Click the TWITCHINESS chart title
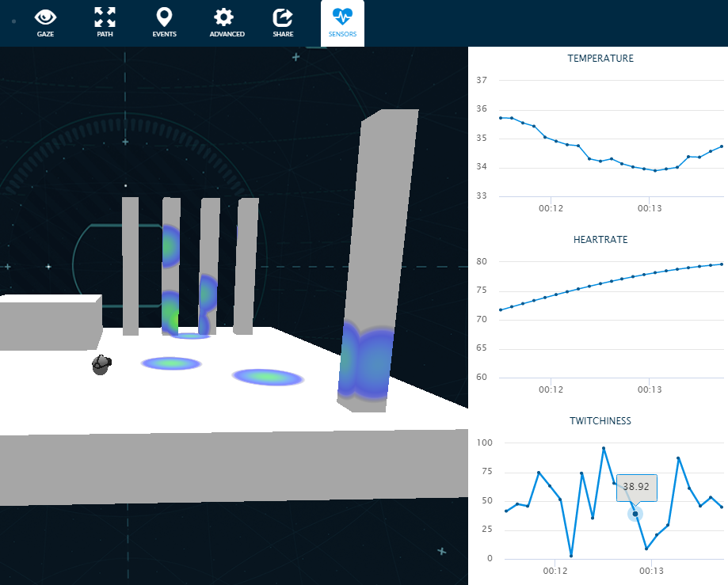The image size is (728, 585). pos(600,421)
